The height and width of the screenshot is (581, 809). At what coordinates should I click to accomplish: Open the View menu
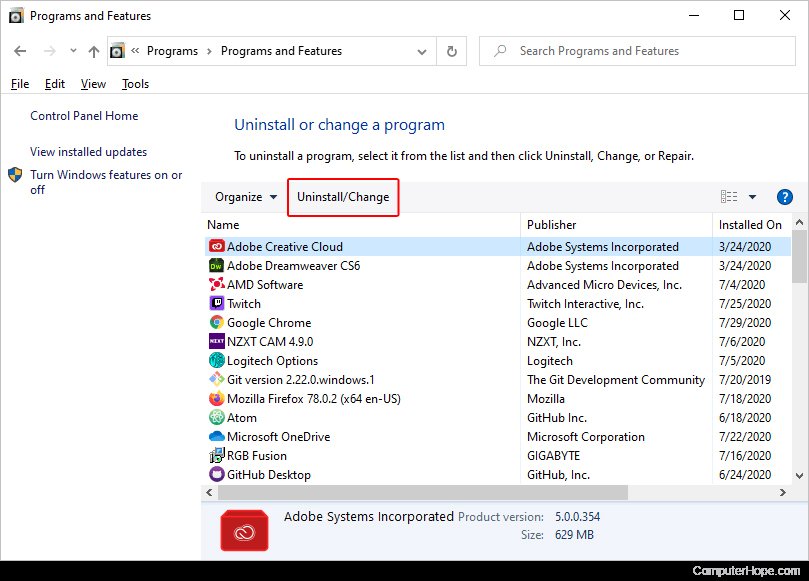tap(93, 84)
